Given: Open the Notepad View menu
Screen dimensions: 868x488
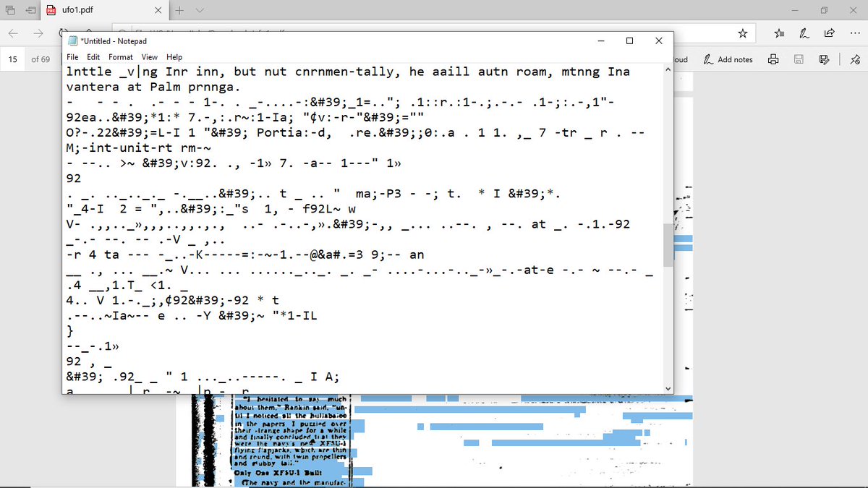Looking at the screenshot, I should point(150,57).
